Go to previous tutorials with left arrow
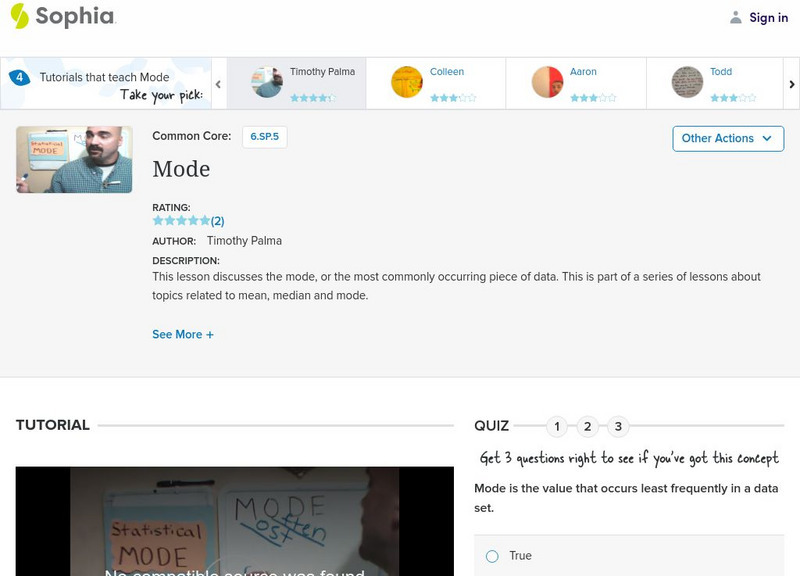The image size is (800, 576). coord(218,84)
